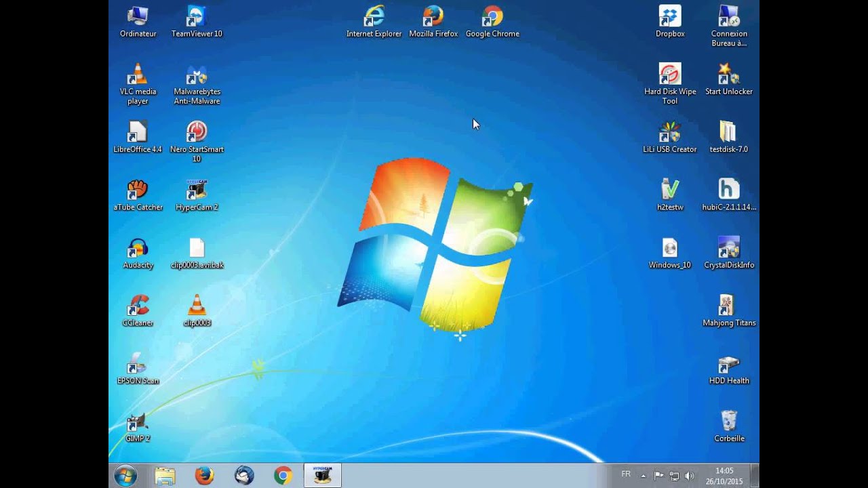Click the Start Unlocker desktop icon
The image size is (868, 488).
pyautogui.click(x=729, y=79)
